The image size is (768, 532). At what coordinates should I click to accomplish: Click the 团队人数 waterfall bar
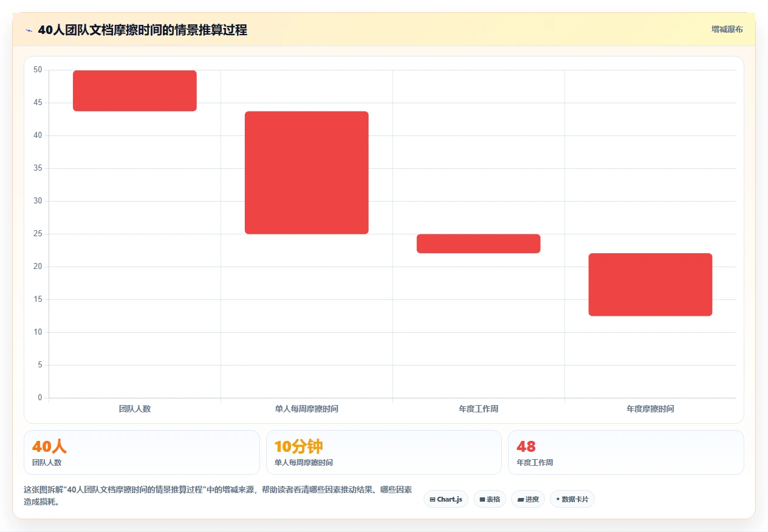coord(135,90)
